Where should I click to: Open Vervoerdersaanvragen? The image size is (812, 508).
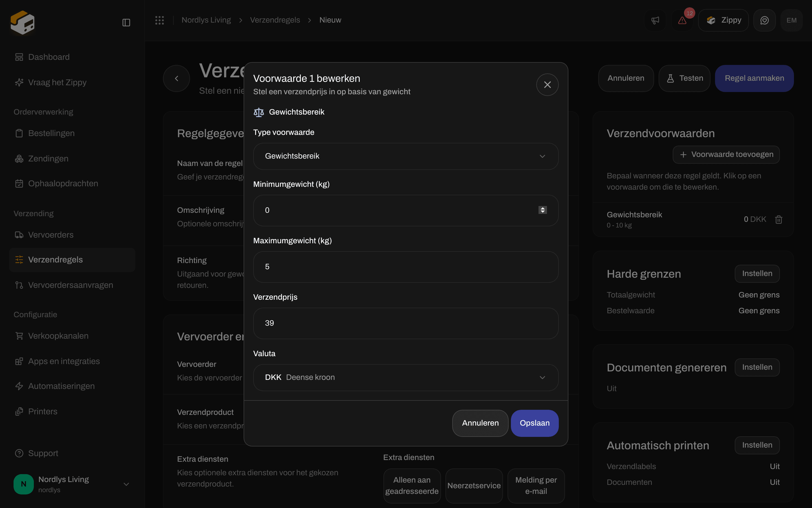tap(72, 285)
